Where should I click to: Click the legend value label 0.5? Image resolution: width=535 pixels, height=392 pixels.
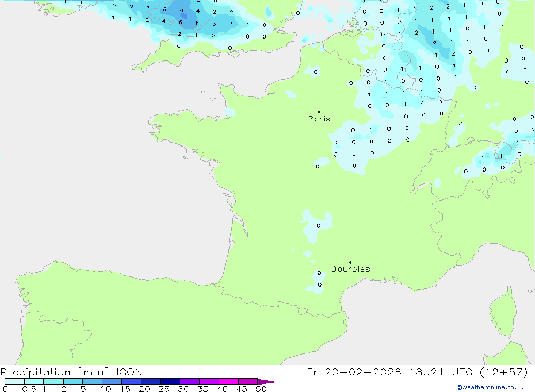pyautogui.click(x=29, y=389)
